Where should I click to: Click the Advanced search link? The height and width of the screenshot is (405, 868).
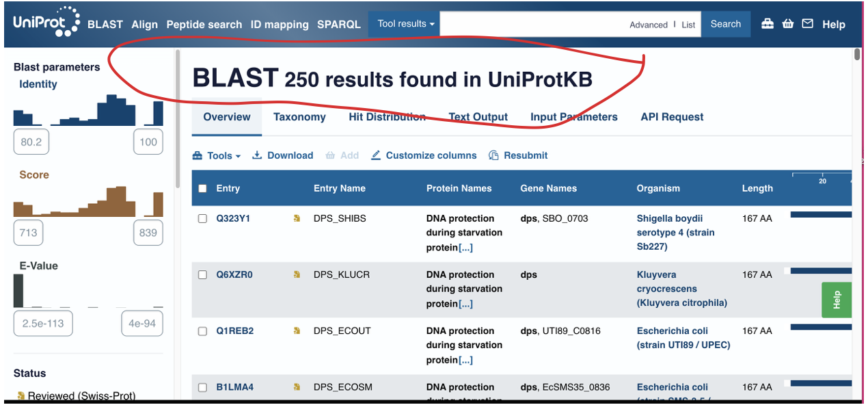click(x=649, y=25)
